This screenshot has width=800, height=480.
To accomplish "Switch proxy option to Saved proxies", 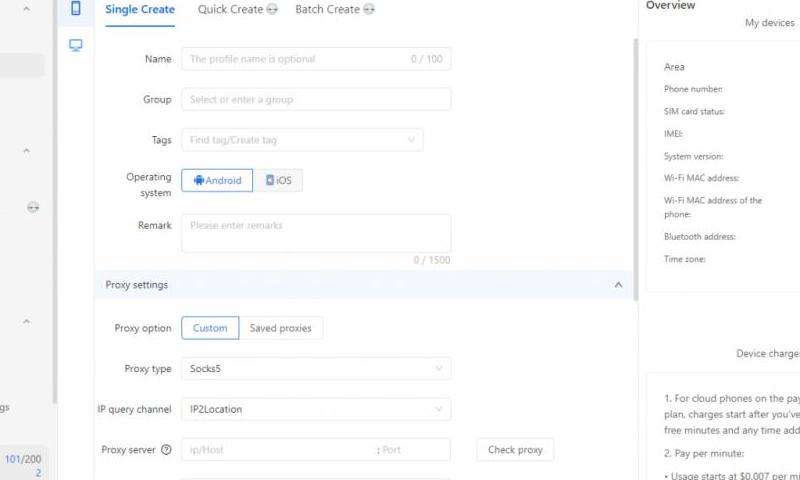I will (x=280, y=328).
